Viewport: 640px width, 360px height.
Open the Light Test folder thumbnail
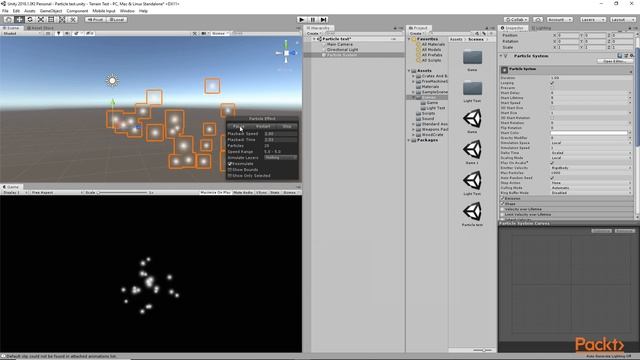[x=472, y=88]
